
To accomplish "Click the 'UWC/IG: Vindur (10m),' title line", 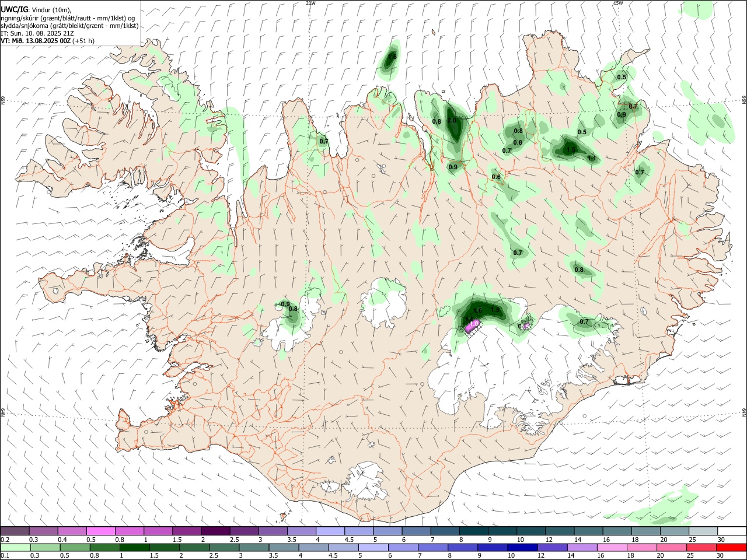I will click(36, 9).
